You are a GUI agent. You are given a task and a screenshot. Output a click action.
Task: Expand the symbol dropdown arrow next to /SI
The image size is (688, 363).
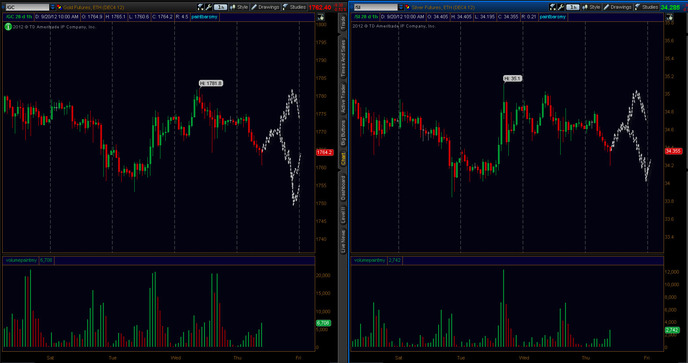[401, 7]
